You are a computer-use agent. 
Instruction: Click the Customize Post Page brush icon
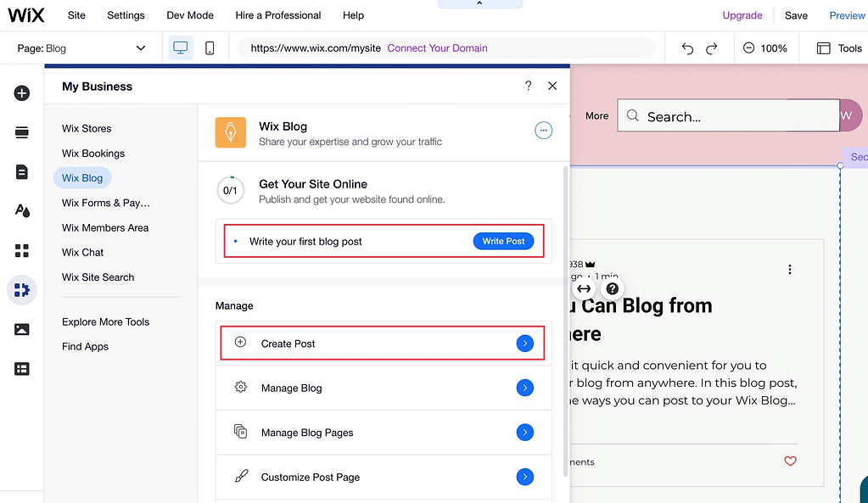point(241,476)
